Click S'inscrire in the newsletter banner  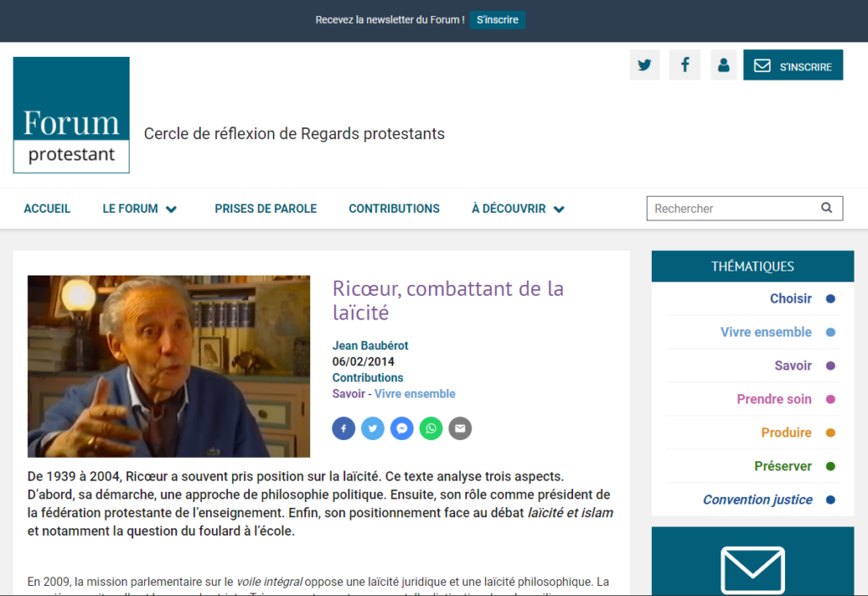point(498,20)
